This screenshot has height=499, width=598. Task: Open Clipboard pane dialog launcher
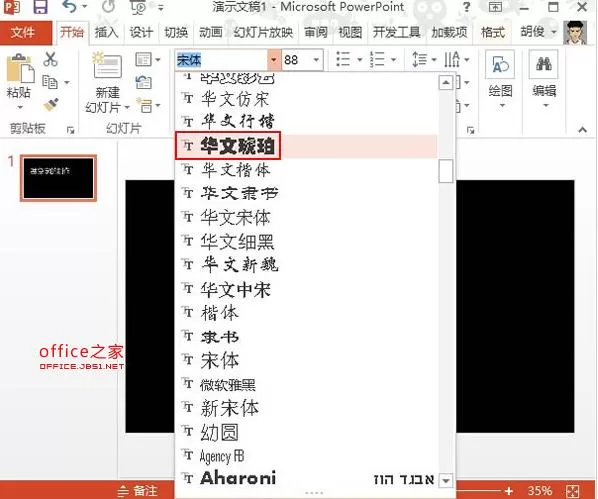[x=71, y=130]
